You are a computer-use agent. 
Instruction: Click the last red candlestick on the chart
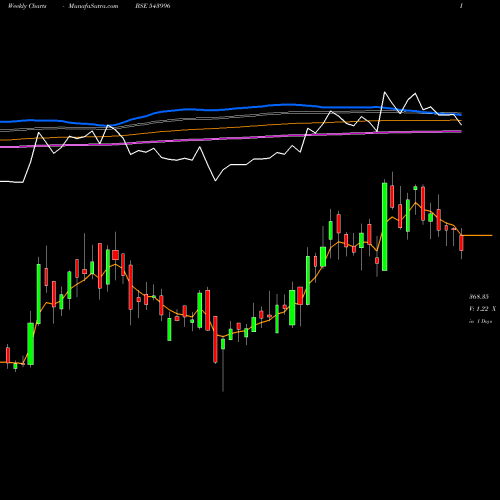pyautogui.click(x=461, y=243)
